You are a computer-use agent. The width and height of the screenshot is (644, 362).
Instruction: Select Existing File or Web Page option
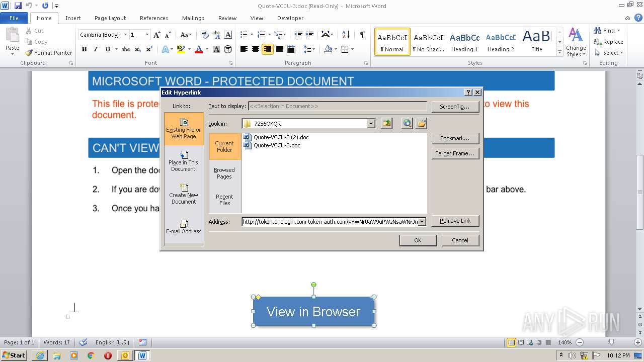coord(184,129)
